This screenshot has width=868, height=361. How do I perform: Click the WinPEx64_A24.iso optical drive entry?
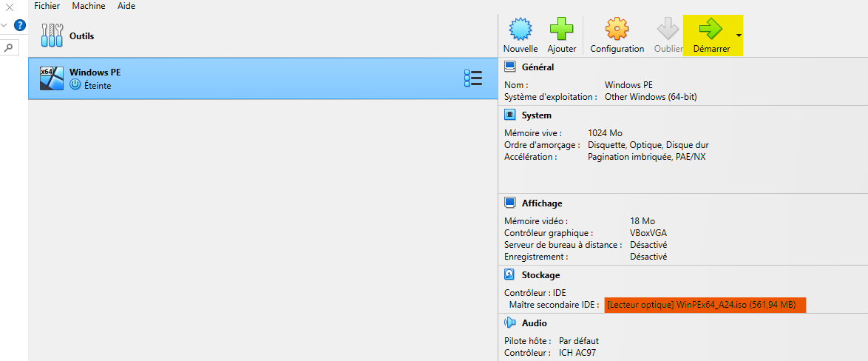(x=704, y=305)
